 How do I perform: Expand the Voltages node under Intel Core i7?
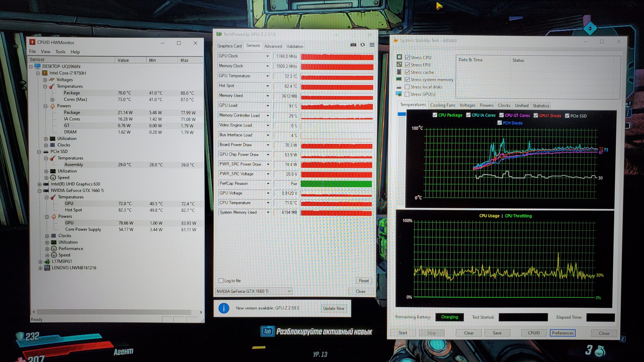[x=45, y=80]
